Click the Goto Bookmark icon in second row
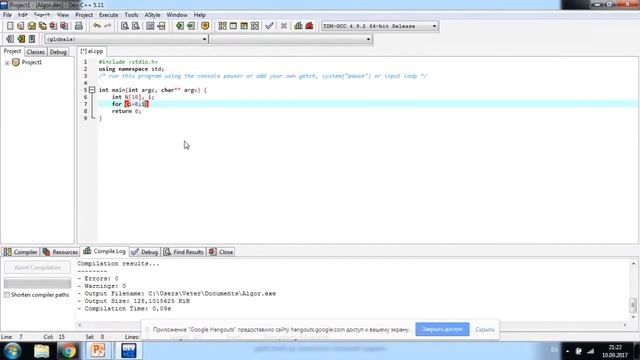Image resolution: width=640 pixels, height=360 pixels. coord(32,39)
